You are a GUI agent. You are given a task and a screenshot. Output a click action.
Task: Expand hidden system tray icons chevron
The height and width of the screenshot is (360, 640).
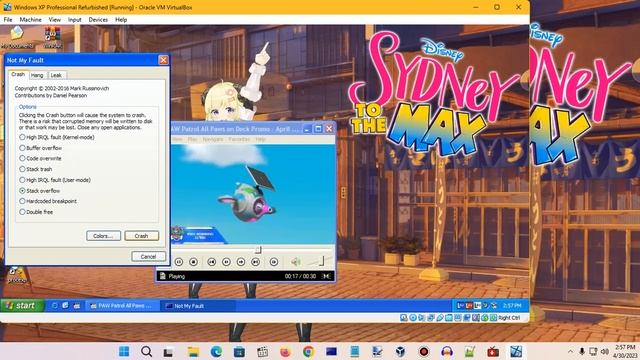[x=570, y=351]
